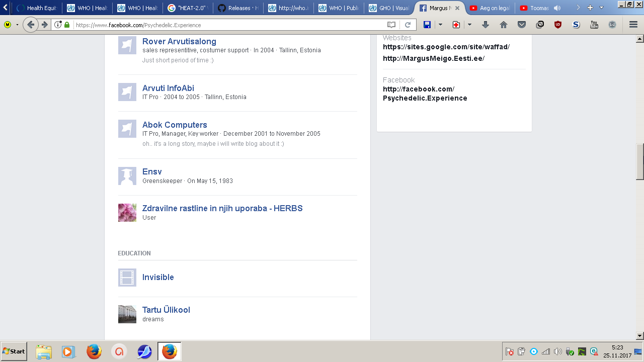Open dropdown next to the yellow M icon
The height and width of the screenshot is (362, 644).
pyautogui.click(x=17, y=25)
